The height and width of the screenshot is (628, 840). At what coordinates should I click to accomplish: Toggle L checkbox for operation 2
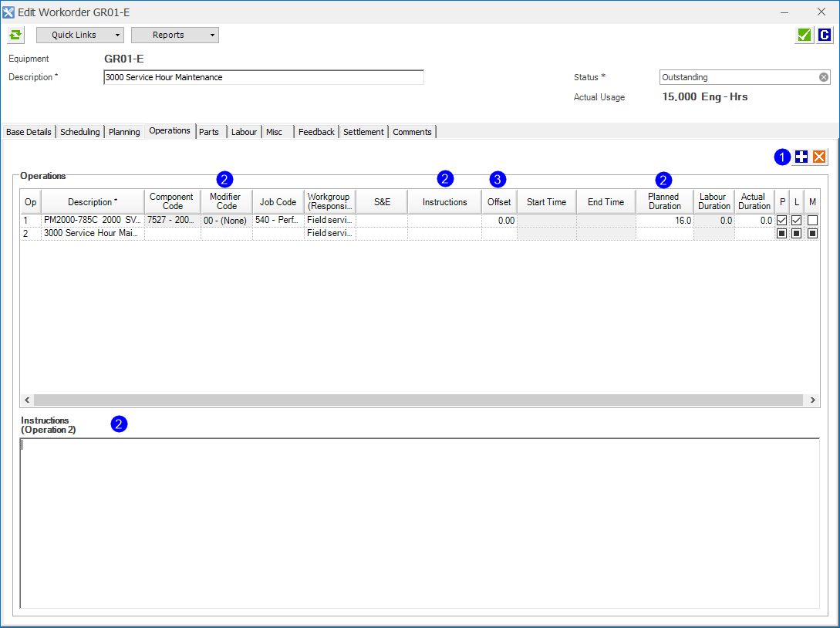797,233
